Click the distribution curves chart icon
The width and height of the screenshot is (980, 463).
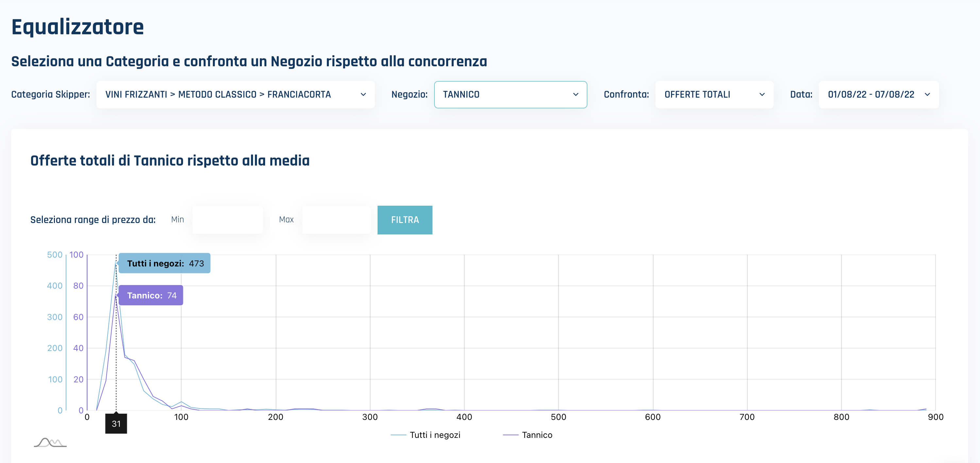tap(50, 442)
